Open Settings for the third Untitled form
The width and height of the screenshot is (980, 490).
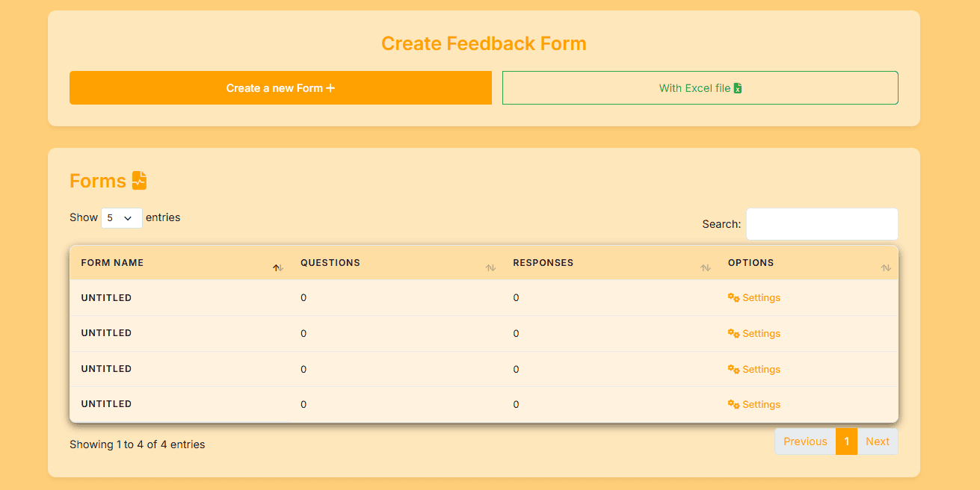[754, 369]
